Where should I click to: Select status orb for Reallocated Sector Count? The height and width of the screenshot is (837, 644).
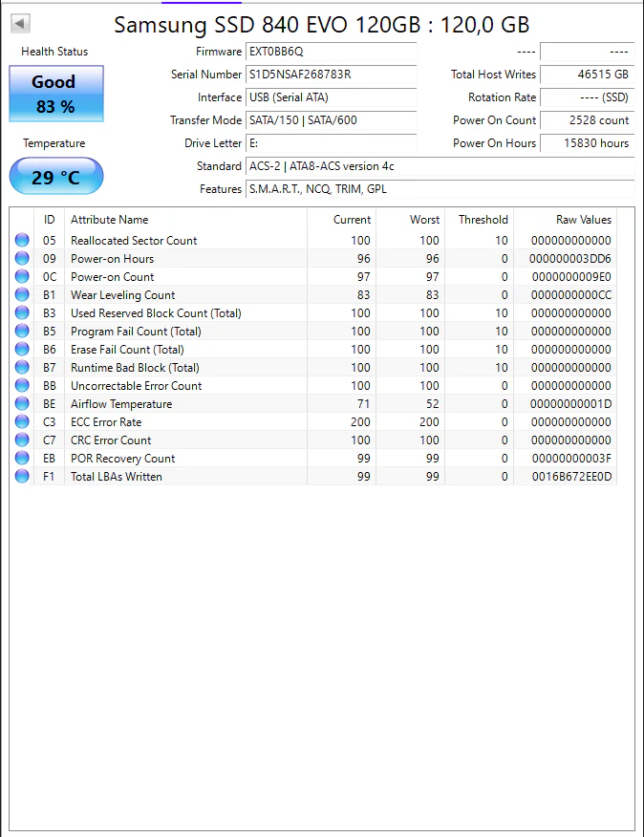22,240
